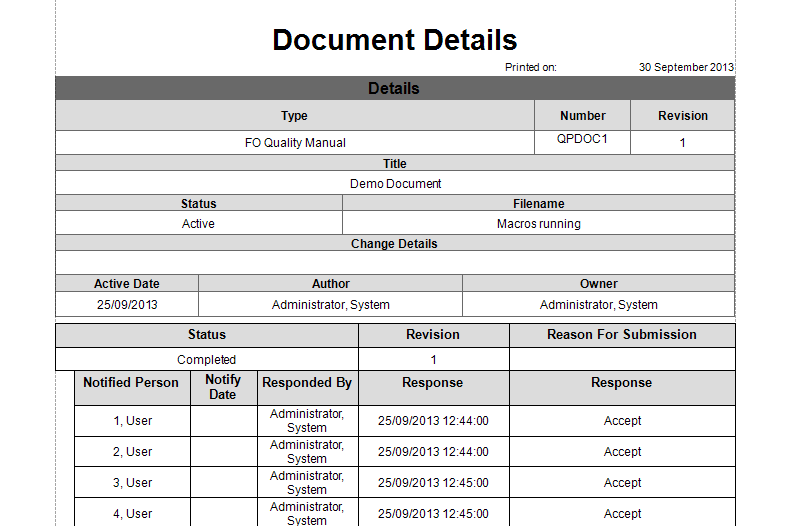Click the Filename header

[x=539, y=204]
